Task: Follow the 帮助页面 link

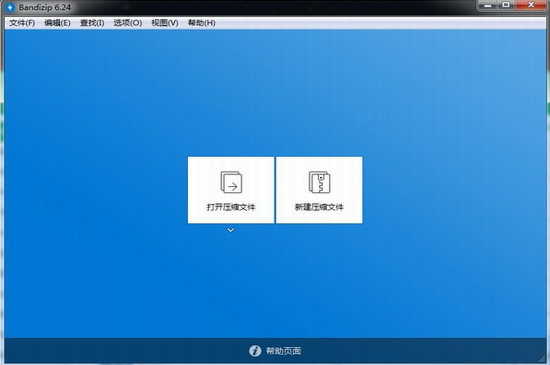Action: point(283,351)
